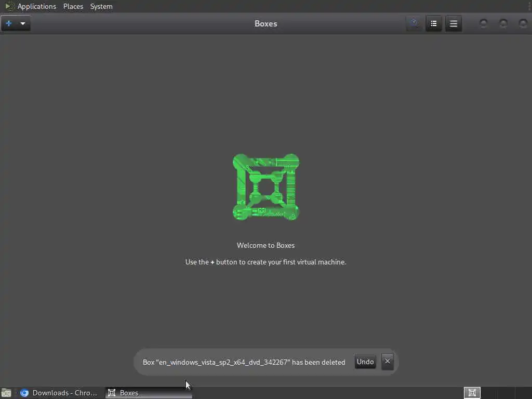532x399 pixels.
Task: Undo deletion of the Vista box
Action: tap(365, 362)
